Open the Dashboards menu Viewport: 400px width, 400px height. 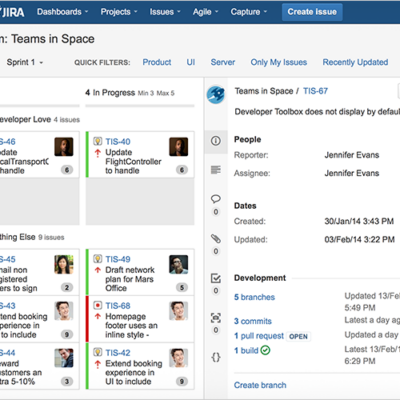pyautogui.click(x=63, y=12)
